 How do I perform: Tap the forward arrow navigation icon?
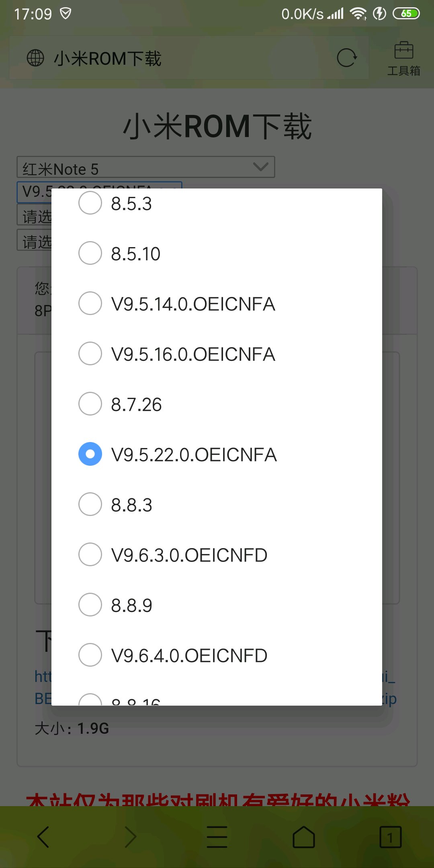[x=130, y=837]
